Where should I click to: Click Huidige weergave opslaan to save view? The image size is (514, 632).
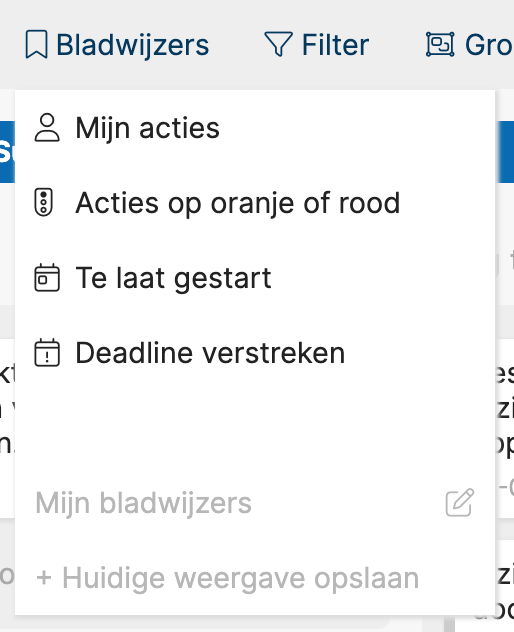coord(228,578)
